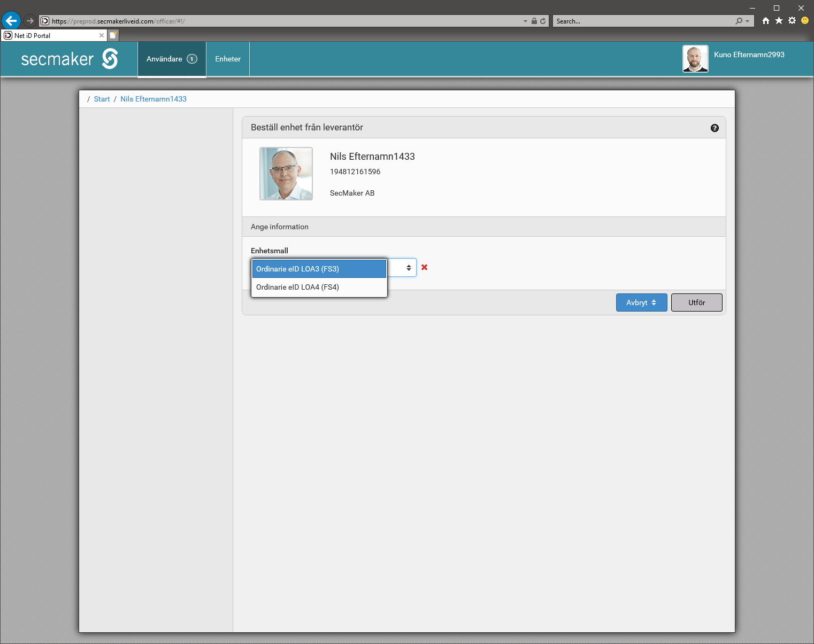Image resolution: width=814 pixels, height=644 pixels.
Task: Click in the browser Search field
Action: [x=644, y=21]
